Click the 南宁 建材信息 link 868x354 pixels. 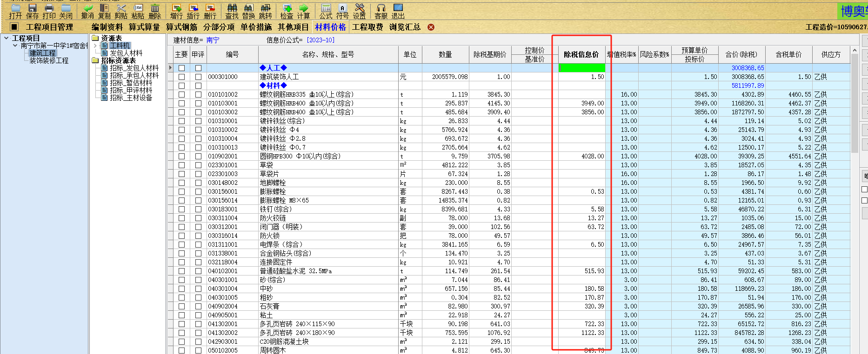pos(213,40)
